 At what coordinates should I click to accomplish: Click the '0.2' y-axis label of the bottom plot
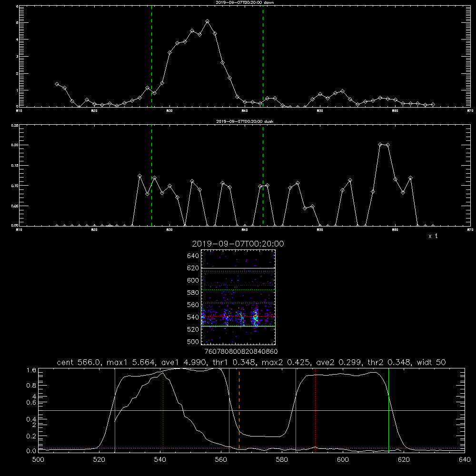pyautogui.click(x=31, y=436)
